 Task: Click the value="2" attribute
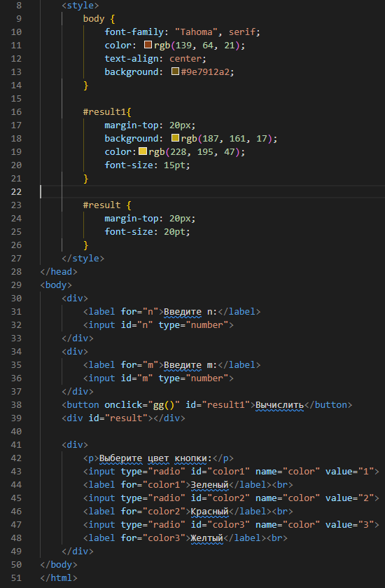(349, 498)
